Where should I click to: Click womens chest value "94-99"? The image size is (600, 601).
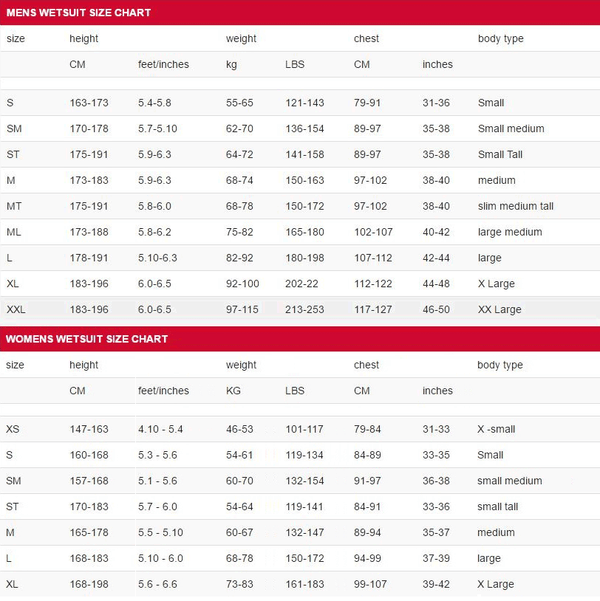(367, 559)
